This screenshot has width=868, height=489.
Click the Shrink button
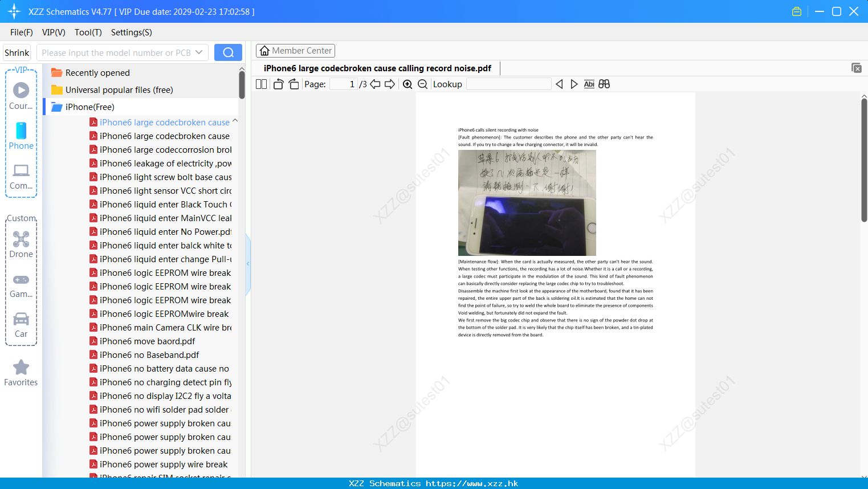17,52
